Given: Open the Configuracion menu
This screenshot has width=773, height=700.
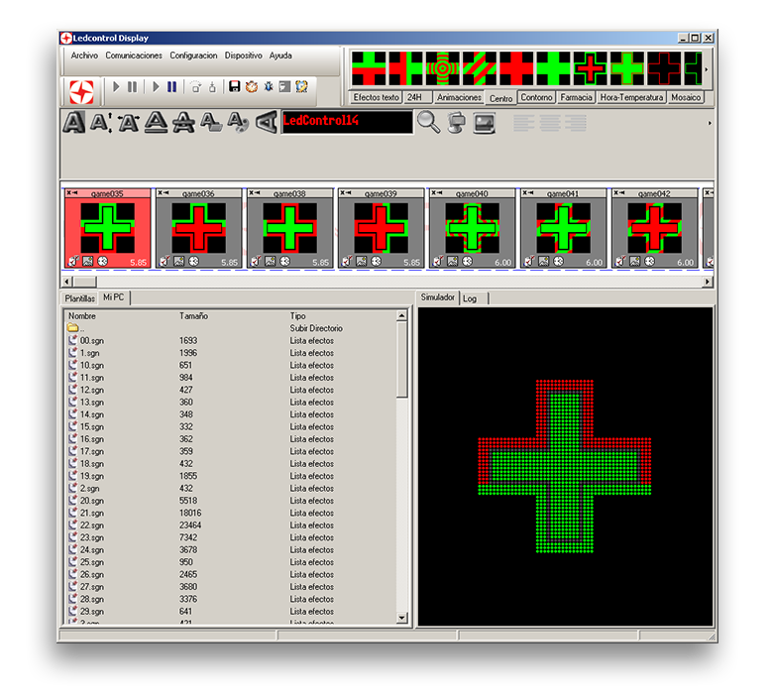Looking at the screenshot, I should (193, 56).
